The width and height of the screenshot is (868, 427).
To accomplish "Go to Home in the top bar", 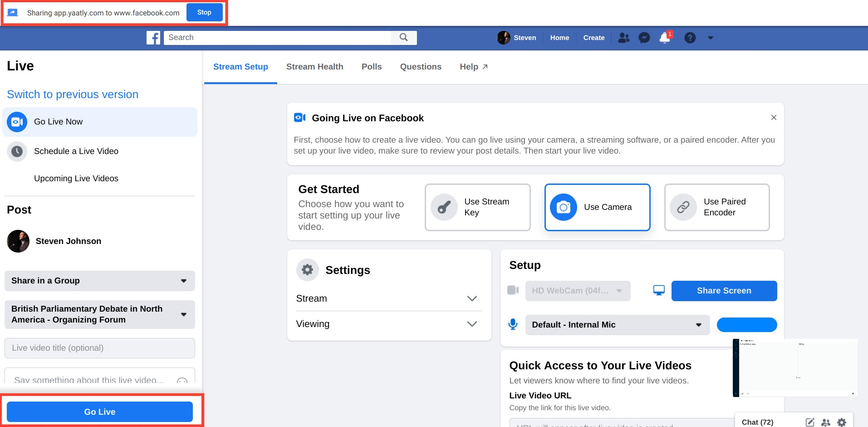I will click(559, 38).
